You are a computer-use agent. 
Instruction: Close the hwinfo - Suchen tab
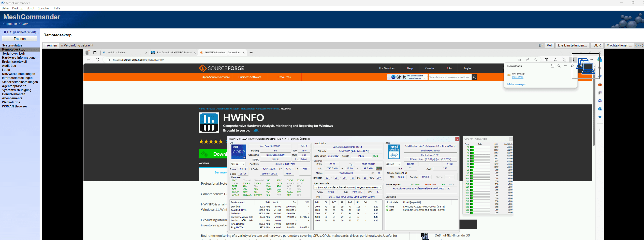pos(146,53)
